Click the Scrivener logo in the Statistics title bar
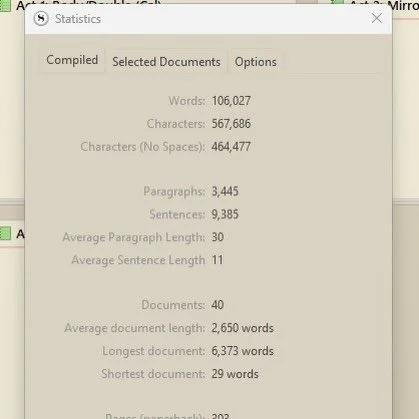The width and height of the screenshot is (419, 419). coord(41,19)
